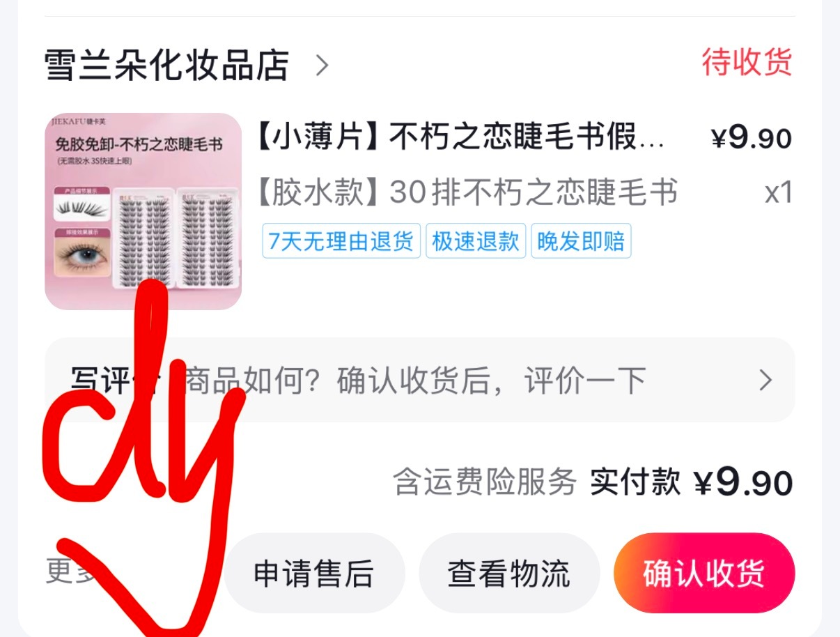This screenshot has width=840, height=637.
Task: Tap the 实付款 ¥9.90 total amount
Action: (x=692, y=482)
